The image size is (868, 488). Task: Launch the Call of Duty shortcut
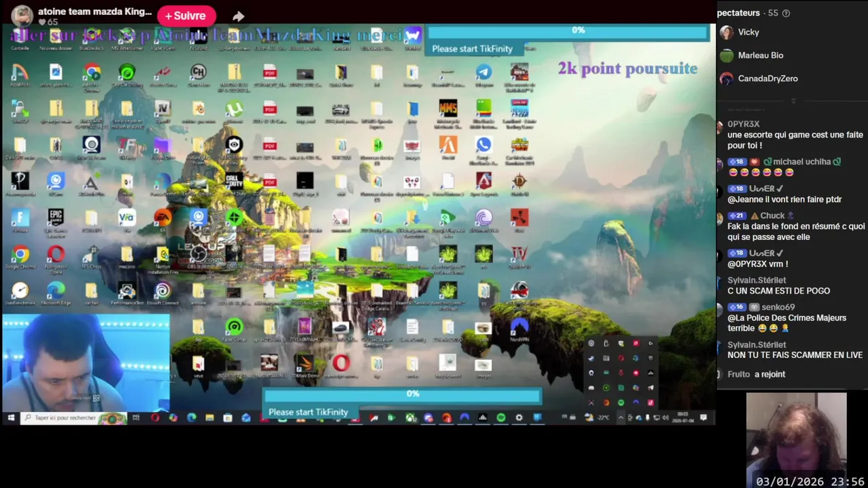(x=234, y=181)
